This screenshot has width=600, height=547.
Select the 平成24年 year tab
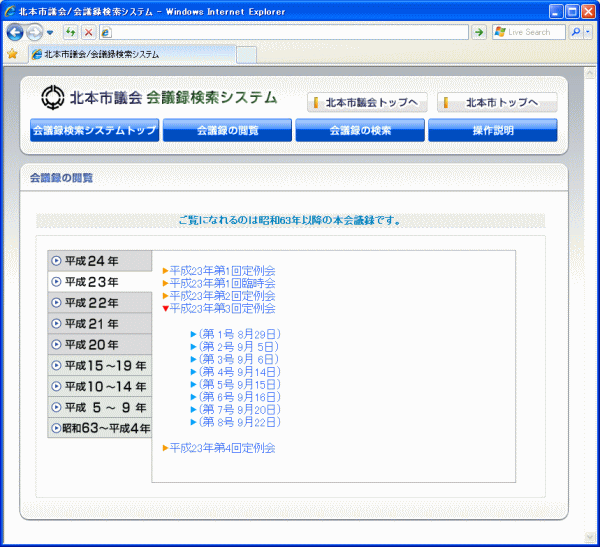click(100, 261)
